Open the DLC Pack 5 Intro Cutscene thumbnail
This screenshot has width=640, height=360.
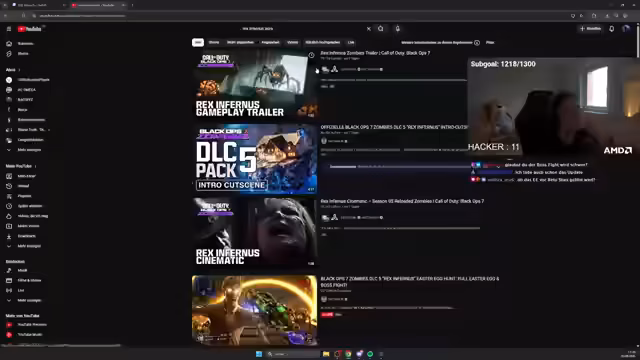255,158
